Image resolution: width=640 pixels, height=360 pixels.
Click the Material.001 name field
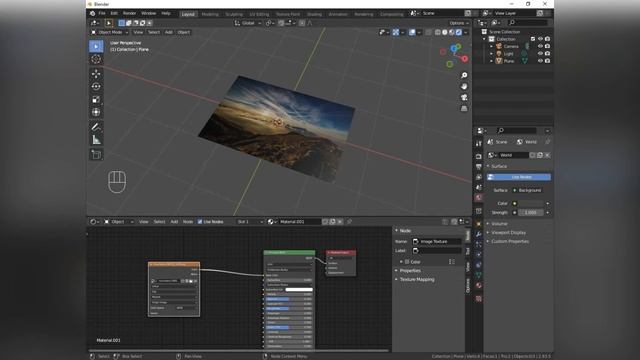click(x=299, y=222)
